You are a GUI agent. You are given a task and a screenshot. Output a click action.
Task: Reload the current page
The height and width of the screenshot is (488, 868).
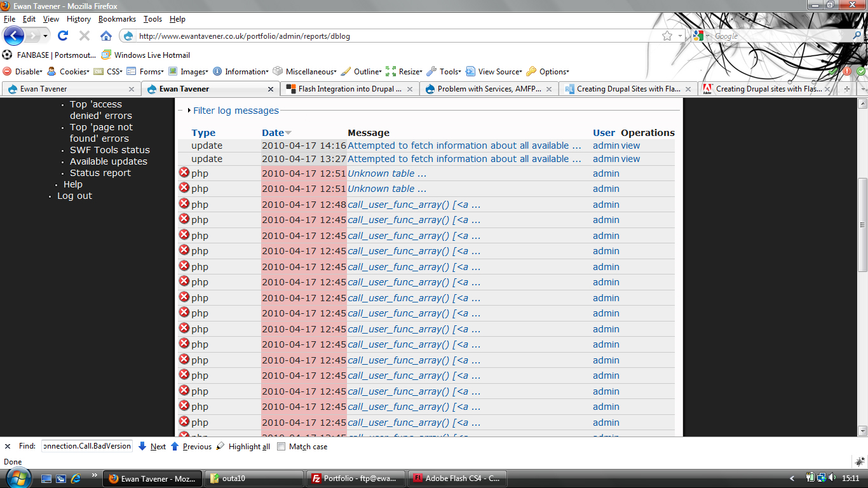pyautogui.click(x=62, y=36)
